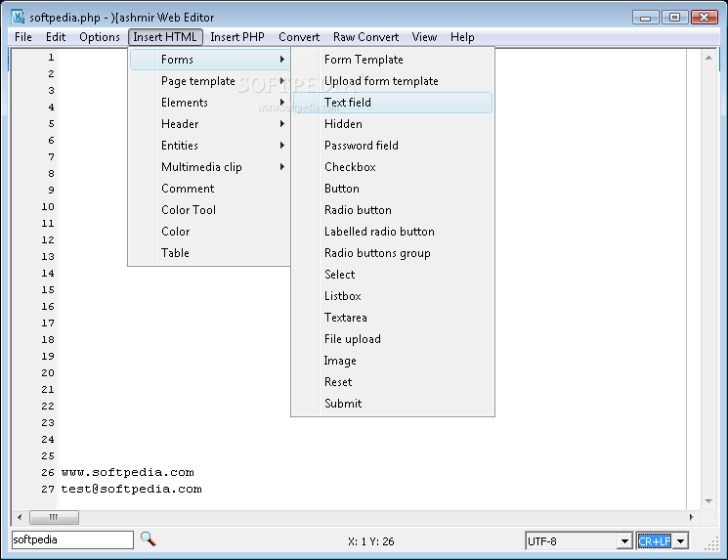Open the Help menu
The image size is (728, 560).
[462, 37]
